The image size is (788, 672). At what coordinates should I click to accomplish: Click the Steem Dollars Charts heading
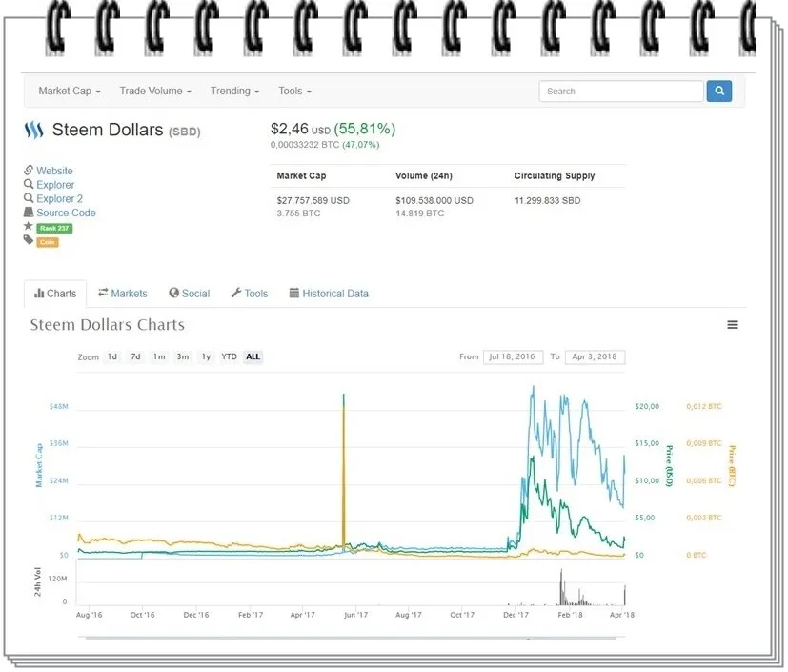coord(108,325)
